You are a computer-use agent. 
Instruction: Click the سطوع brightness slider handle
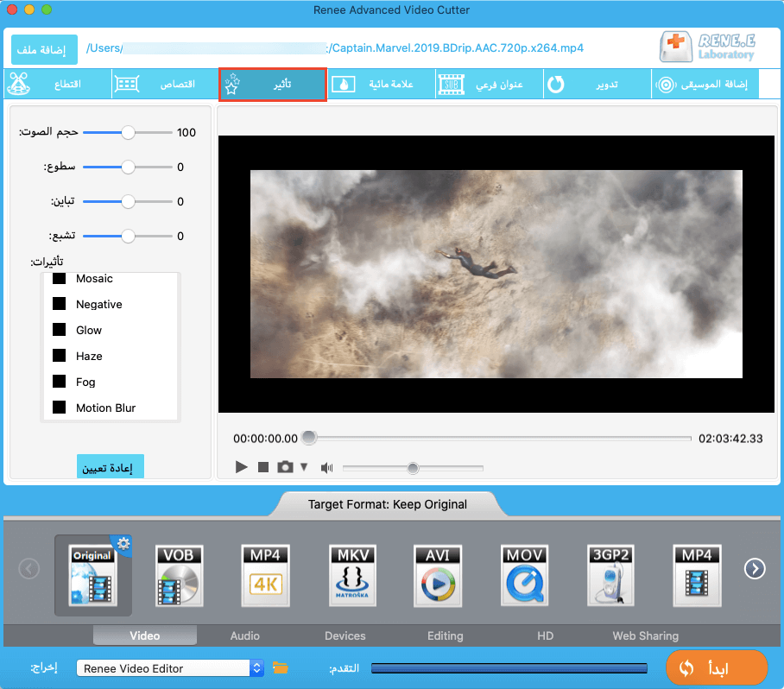[128, 167]
